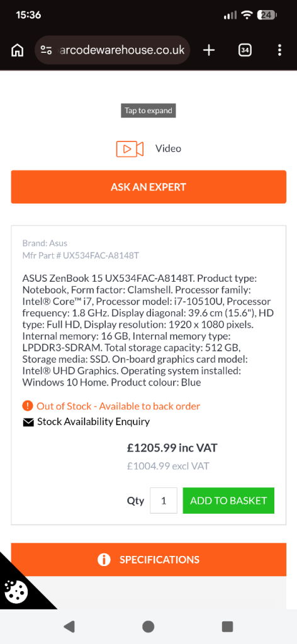This screenshot has width=297, height=644.
Task: Add the ZenBook to basket
Action: tap(228, 501)
